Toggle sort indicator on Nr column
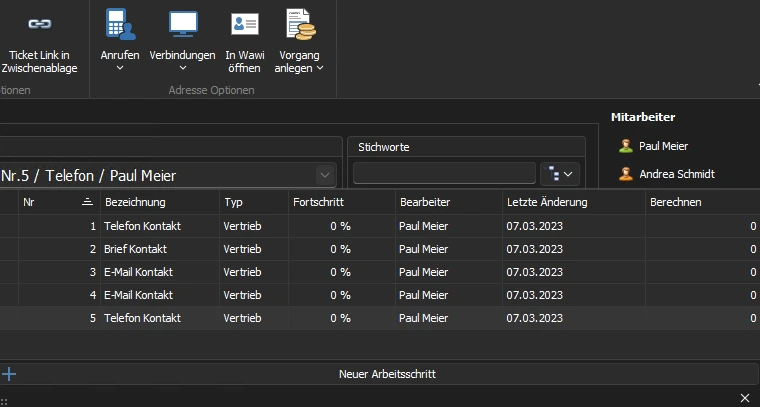Viewport: 760px width, 407px height. pyautogui.click(x=87, y=202)
